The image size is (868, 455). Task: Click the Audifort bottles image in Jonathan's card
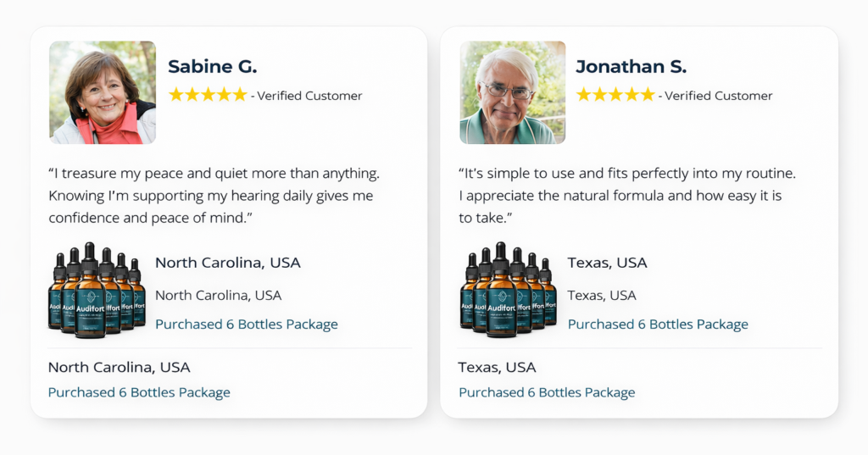[509, 291]
